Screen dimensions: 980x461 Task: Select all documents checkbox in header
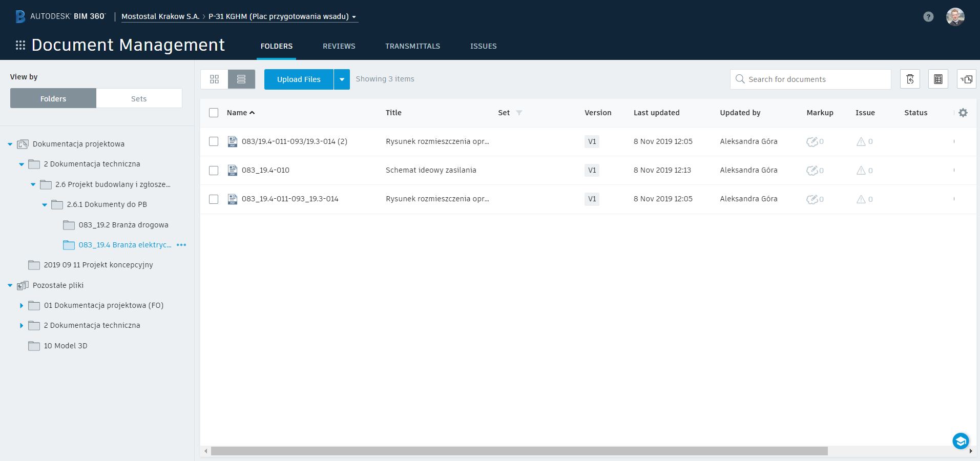click(x=214, y=113)
